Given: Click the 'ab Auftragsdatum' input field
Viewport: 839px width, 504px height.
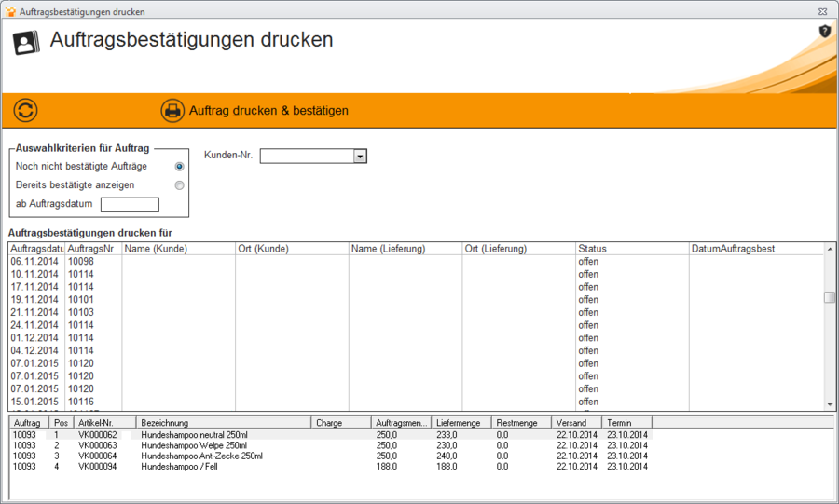Looking at the screenshot, I should coord(130,205).
